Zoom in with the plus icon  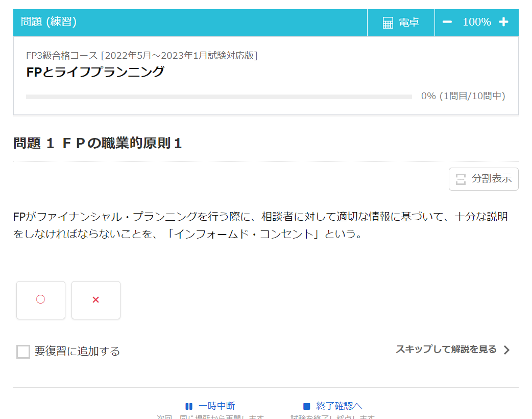(x=504, y=22)
